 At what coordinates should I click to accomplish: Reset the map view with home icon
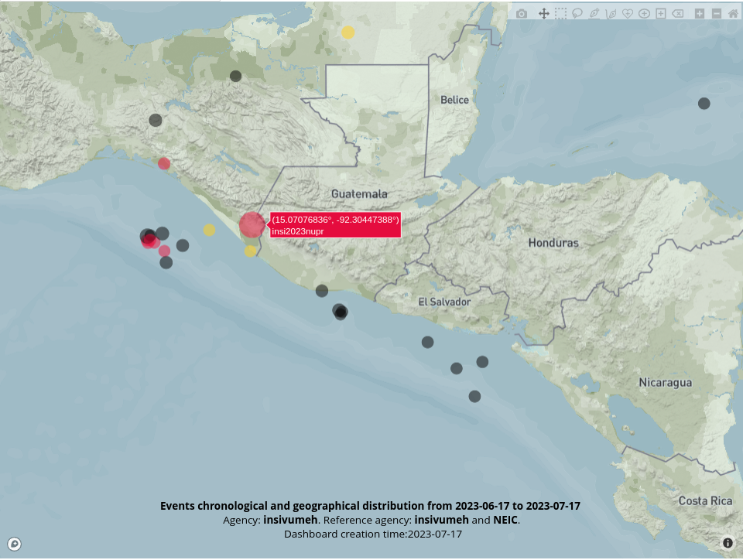[x=732, y=14]
